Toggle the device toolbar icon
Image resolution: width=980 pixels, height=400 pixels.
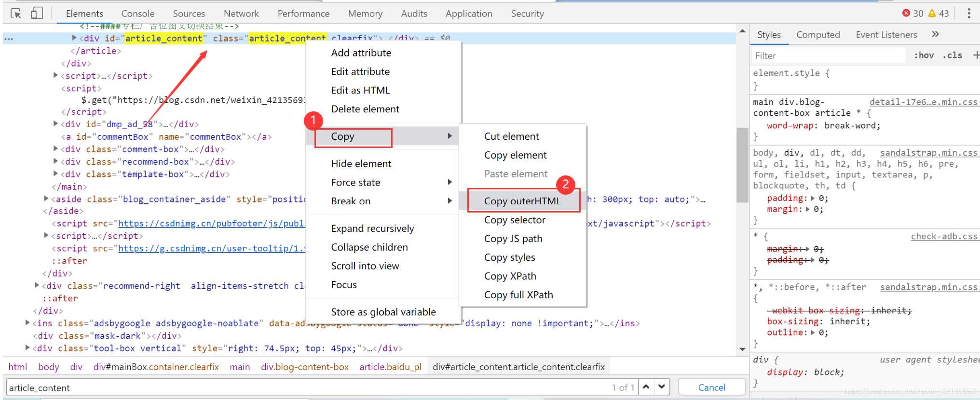[37, 13]
